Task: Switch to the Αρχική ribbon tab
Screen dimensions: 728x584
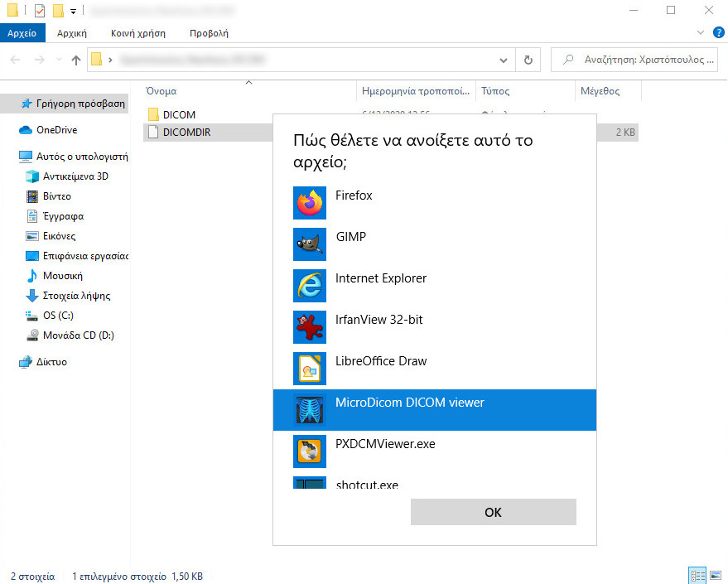Action: tap(72, 33)
